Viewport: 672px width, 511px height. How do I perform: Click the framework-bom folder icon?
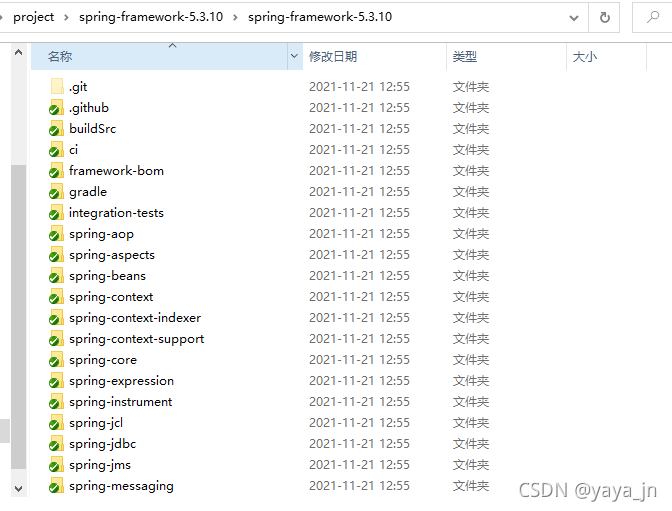tap(57, 170)
